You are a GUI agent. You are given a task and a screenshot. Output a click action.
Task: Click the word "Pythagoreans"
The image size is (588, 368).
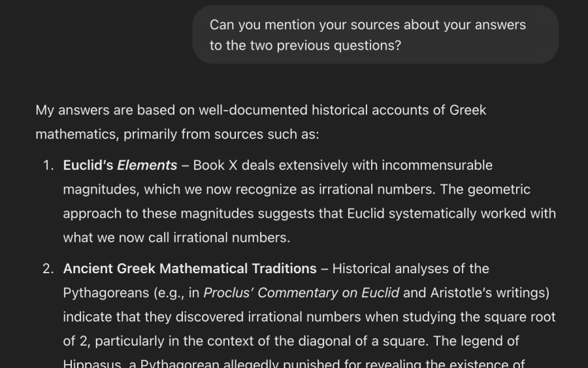(106, 293)
